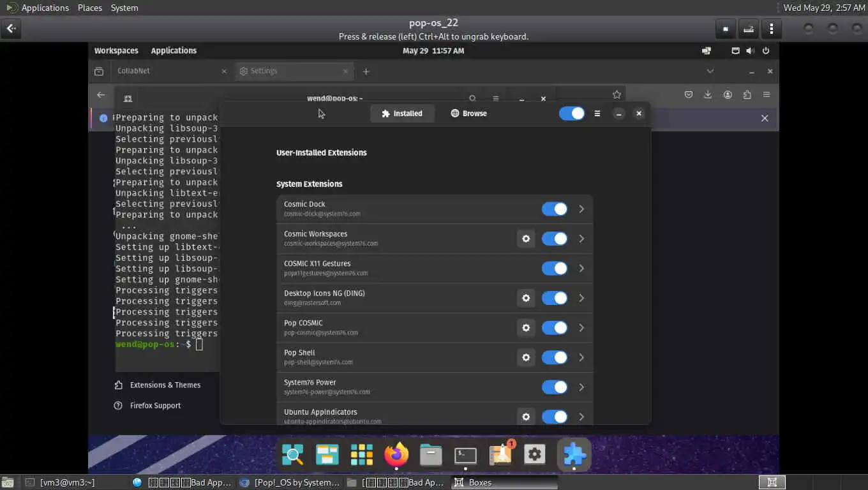The image size is (868, 490).
Task: Expand Cosmic Workspaces details chevron
Action: (581, 239)
